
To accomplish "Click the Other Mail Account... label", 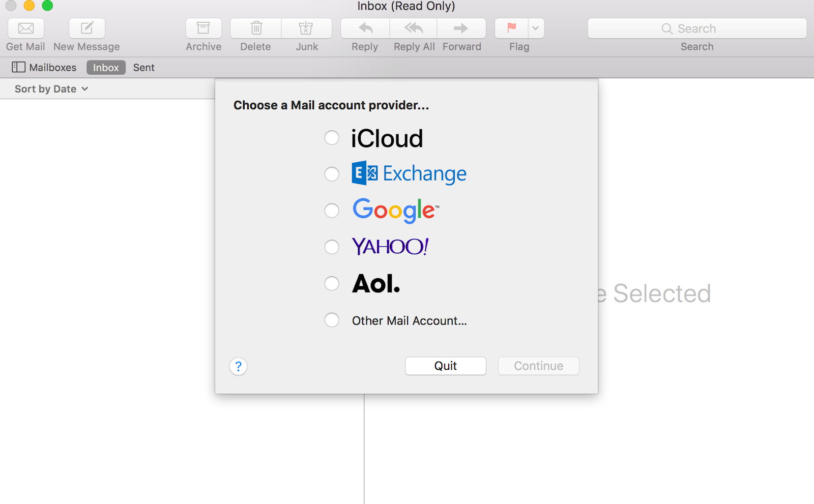I will (410, 321).
